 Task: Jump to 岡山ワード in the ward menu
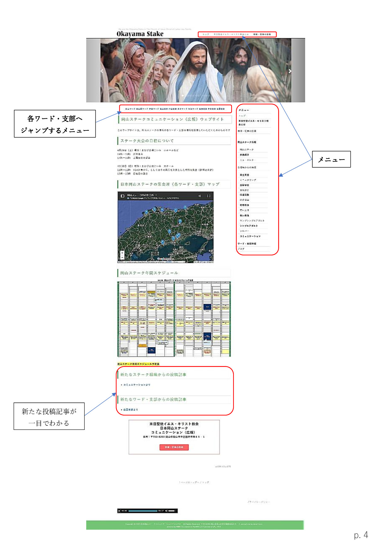[x=130, y=109]
